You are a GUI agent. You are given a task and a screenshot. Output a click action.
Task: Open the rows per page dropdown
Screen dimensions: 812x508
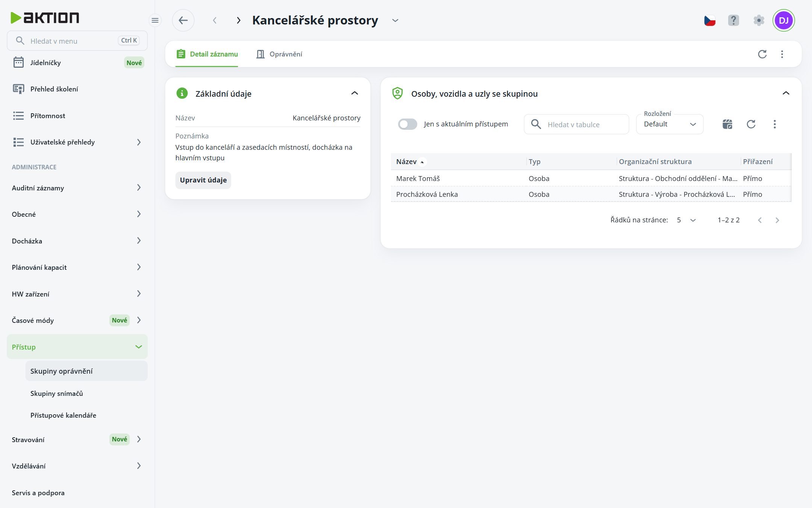coord(686,220)
